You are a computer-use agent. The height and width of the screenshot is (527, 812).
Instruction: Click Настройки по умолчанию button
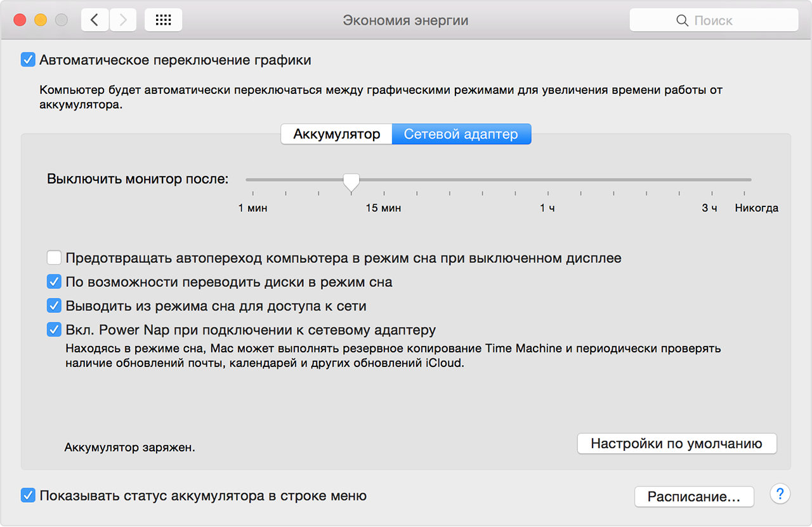(x=676, y=443)
